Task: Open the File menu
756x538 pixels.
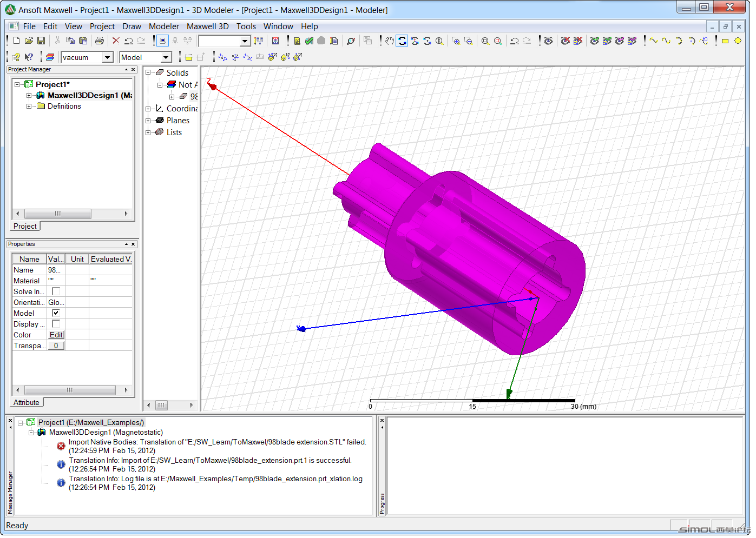Action: point(29,26)
